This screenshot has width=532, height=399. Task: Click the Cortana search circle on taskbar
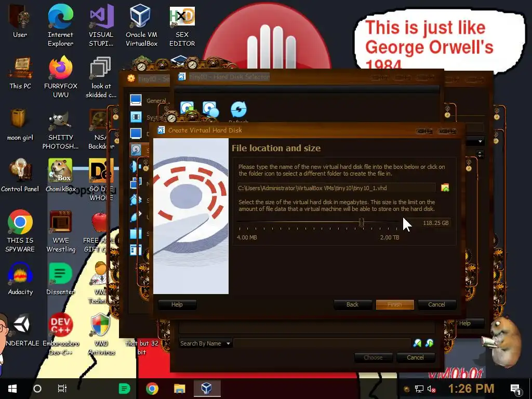coord(37,389)
